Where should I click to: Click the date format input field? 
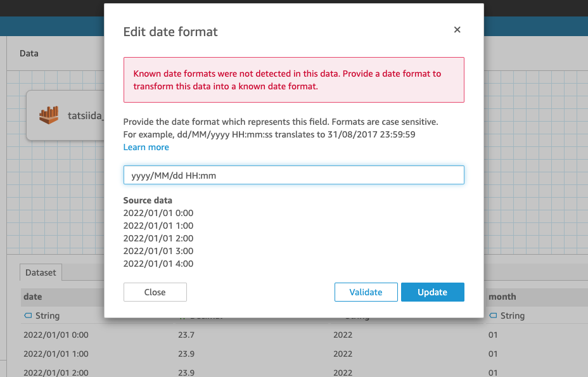pos(293,176)
